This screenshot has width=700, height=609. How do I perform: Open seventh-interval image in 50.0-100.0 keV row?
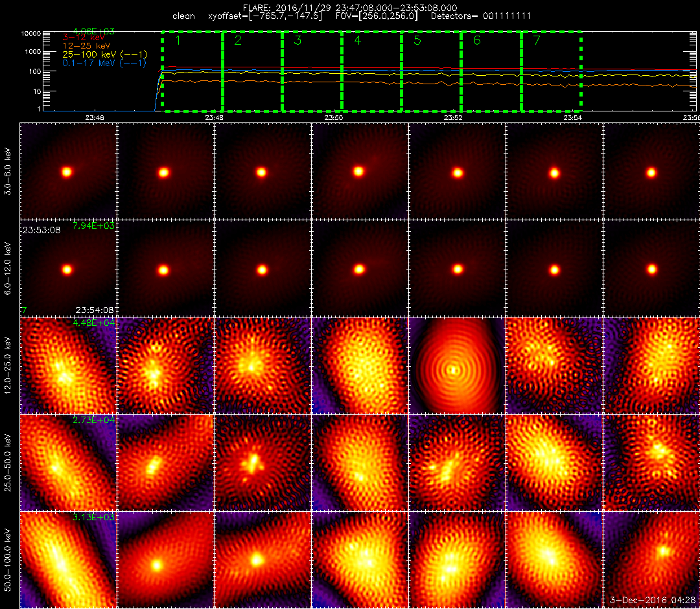pyautogui.click(x=651, y=560)
